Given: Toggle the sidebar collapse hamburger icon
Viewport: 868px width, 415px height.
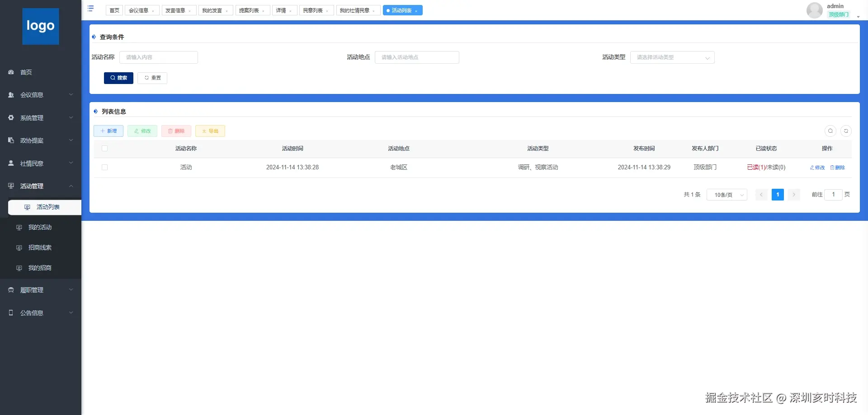Looking at the screenshot, I should point(90,9).
